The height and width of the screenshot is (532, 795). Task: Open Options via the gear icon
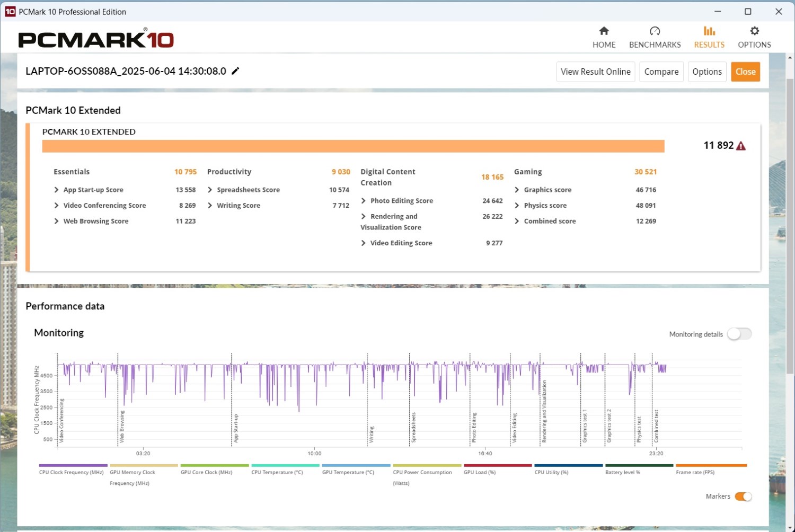tap(754, 31)
